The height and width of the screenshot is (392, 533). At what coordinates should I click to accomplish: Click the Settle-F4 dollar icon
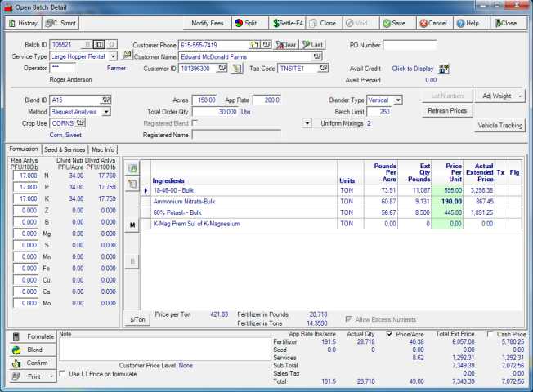pos(277,24)
